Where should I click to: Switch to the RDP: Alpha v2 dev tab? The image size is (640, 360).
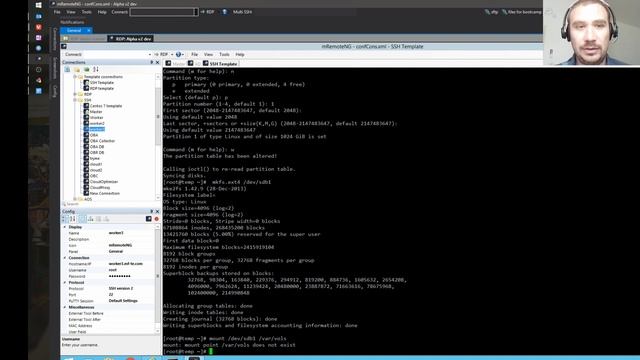coord(131,39)
